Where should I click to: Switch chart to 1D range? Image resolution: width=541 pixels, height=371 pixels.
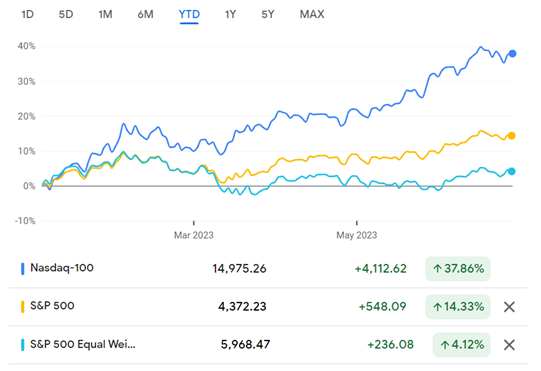tap(28, 14)
